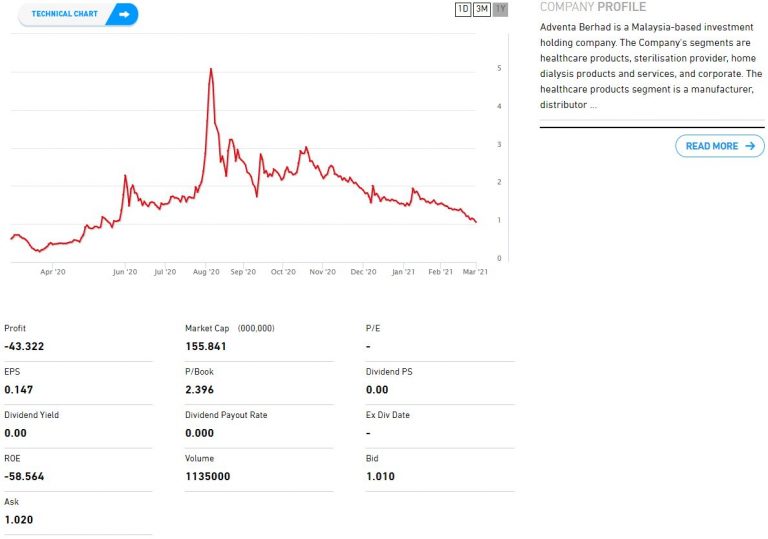Open the Technical Chart label

tap(64, 14)
